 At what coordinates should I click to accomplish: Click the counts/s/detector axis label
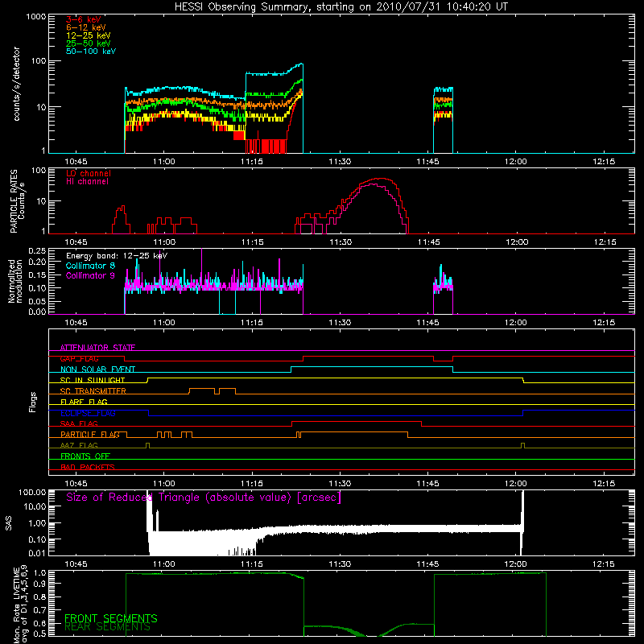point(17,84)
